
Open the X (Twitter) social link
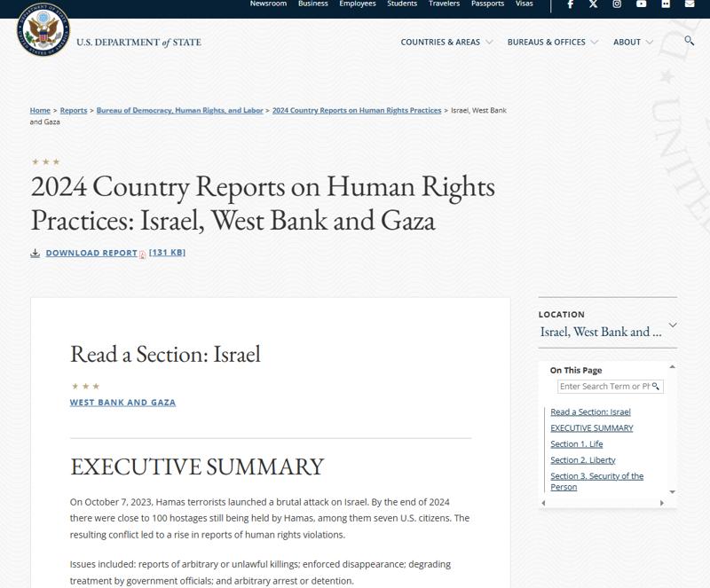pyautogui.click(x=593, y=4)
